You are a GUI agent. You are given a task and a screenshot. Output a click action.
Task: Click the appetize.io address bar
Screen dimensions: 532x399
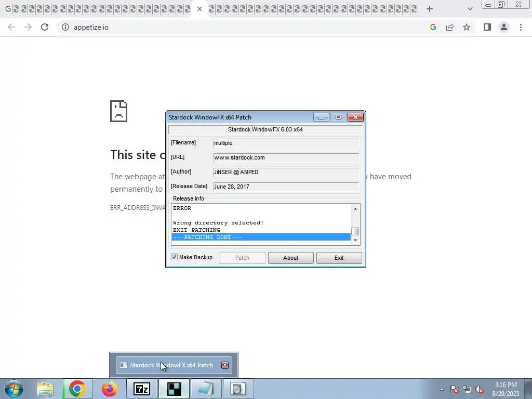[244, 27]
